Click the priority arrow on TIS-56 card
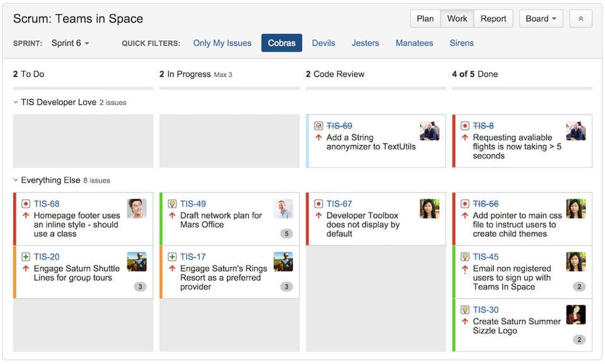The height and width of the screenshot is (364, 605). point(465,215)
